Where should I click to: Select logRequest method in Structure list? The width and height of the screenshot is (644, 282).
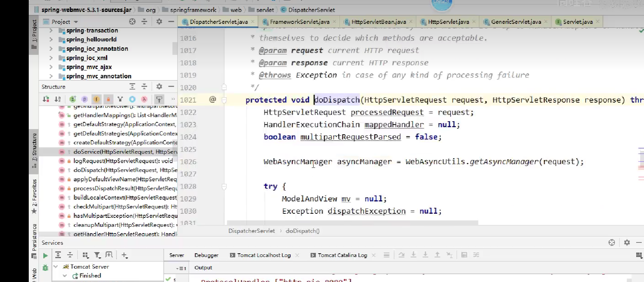[108, 161]
